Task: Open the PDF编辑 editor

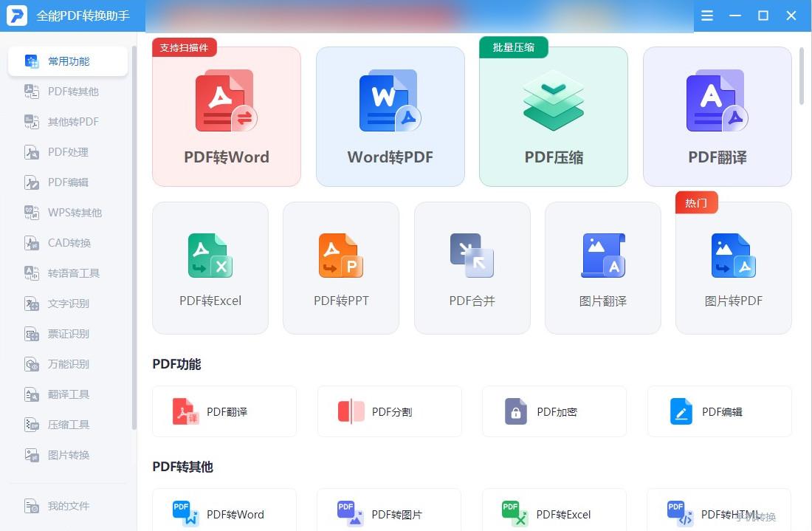Action: click(719, 411)
